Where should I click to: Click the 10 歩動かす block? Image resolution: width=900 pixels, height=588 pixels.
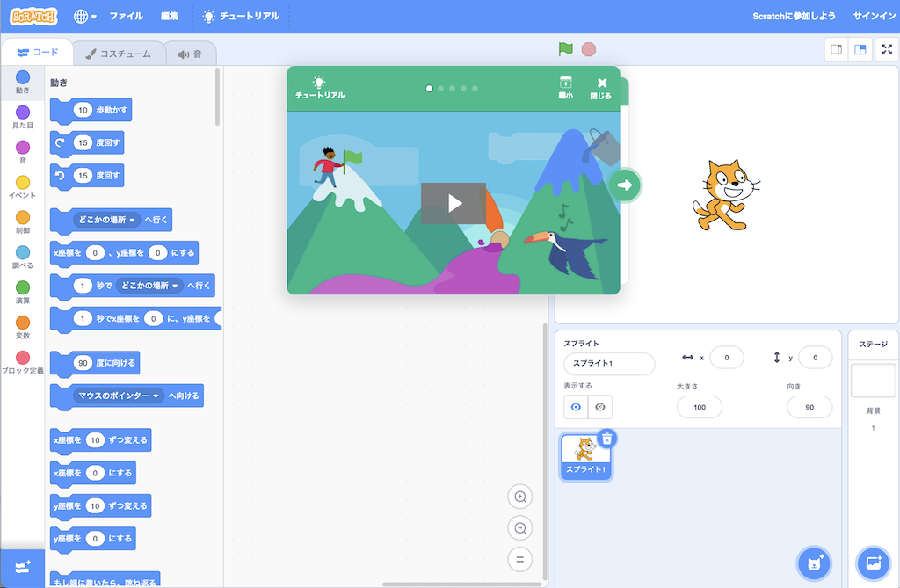[91, 110]
